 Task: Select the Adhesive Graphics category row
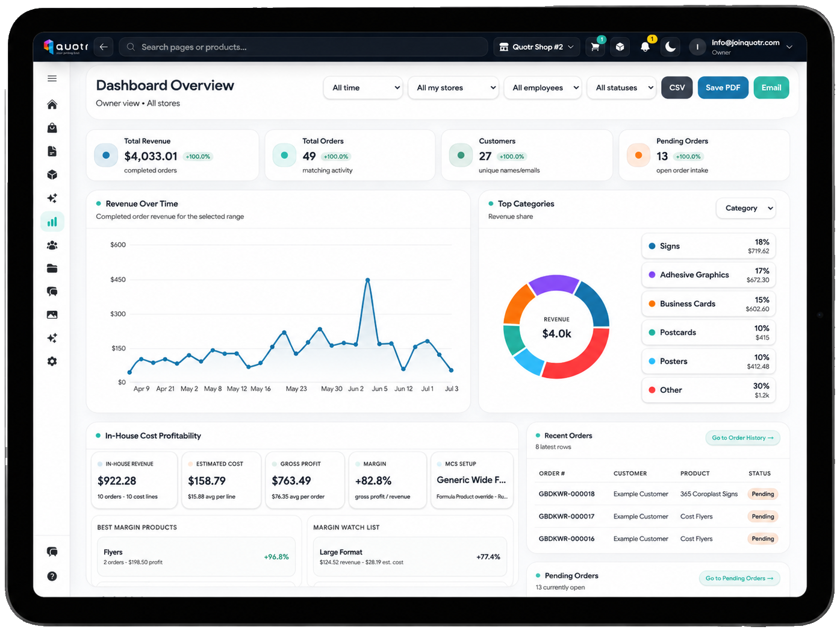click(x=709, y=275)
